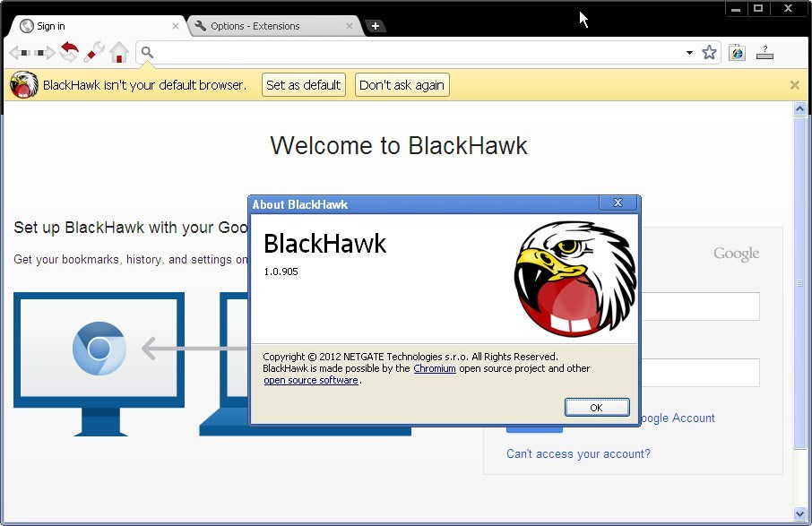Viewport: 812px width, 526px height.
Task: Switch to Options - Extensions tab
Action: coord(274,26)
